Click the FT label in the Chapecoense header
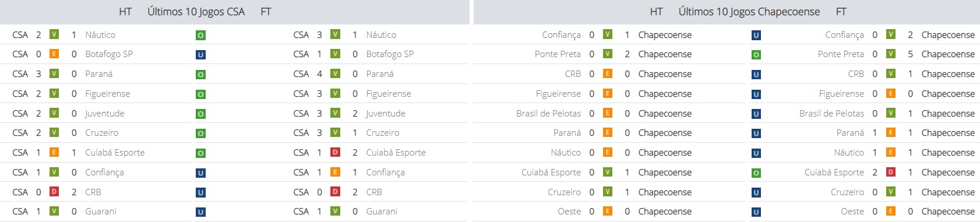This screenshot has height=222, width=980. pyautogui.click(x=841, y=12)
